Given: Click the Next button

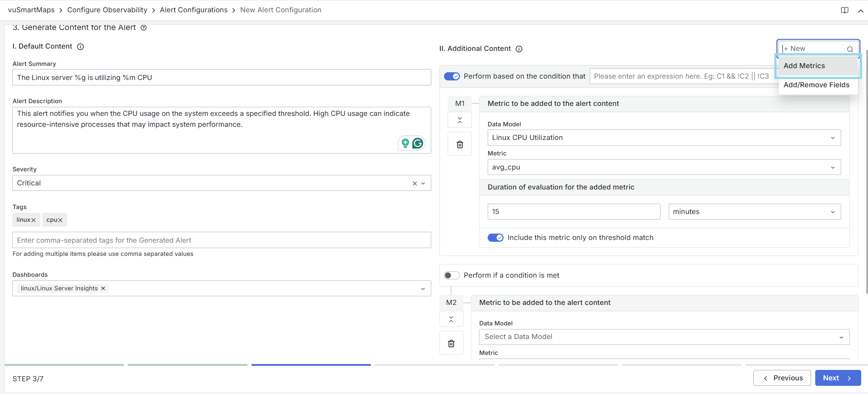Looking at the screenshot, I should click(838, 378).
